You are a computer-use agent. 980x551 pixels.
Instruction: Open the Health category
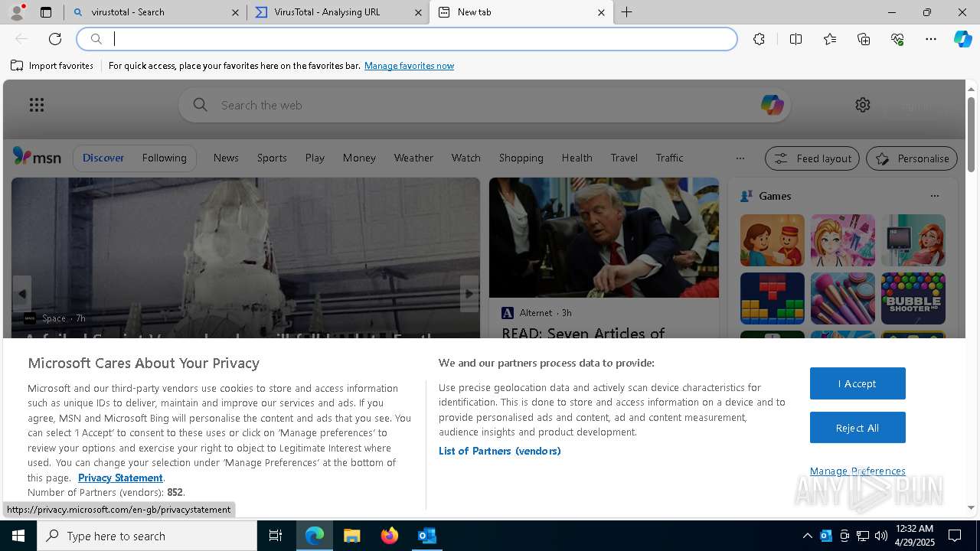[577, 158]
